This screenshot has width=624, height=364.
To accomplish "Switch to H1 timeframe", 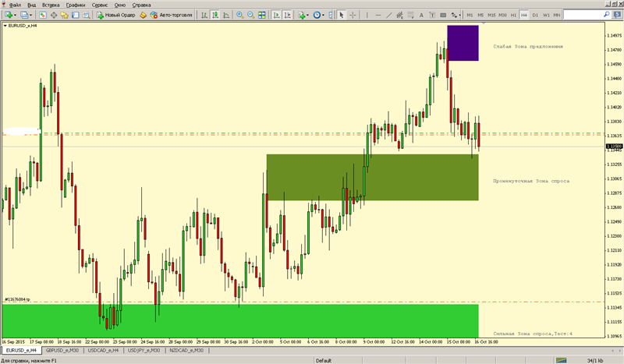I will pos(513,15).
